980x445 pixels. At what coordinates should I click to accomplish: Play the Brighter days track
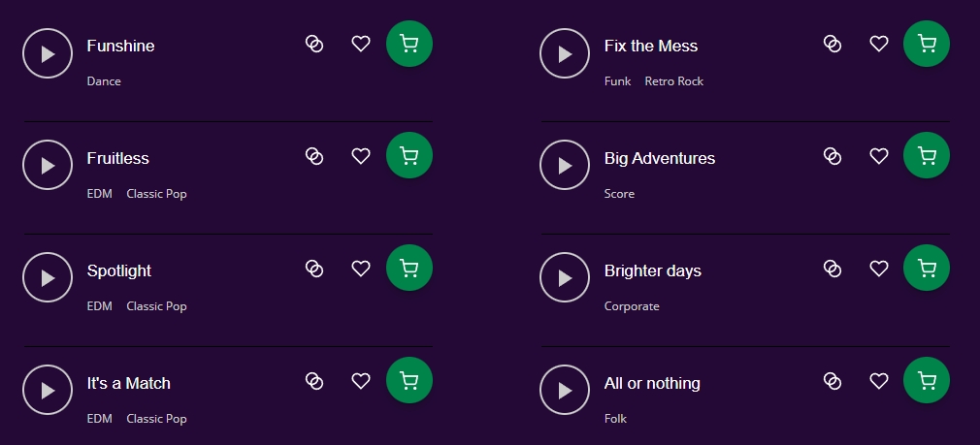tap(565, 277)
